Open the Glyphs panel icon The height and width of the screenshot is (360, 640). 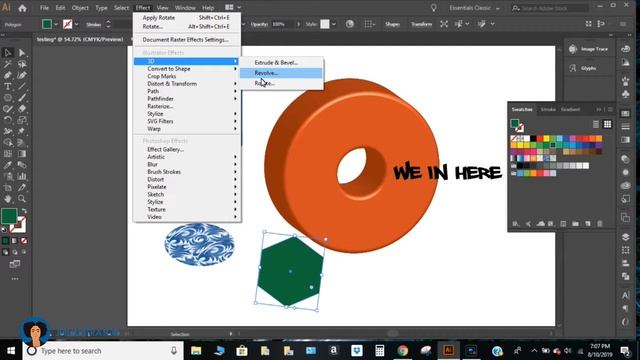[x=573, y=68]
